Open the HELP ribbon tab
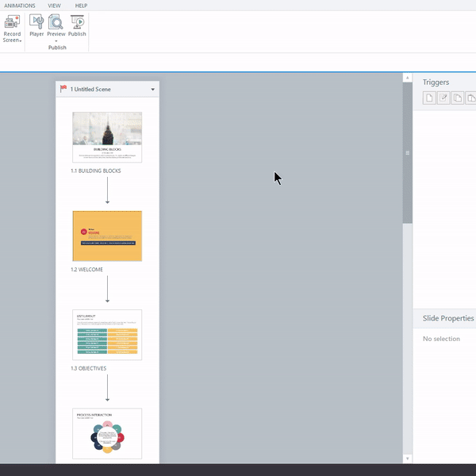Viewport: 476px width, 476px height. point(81,6)
